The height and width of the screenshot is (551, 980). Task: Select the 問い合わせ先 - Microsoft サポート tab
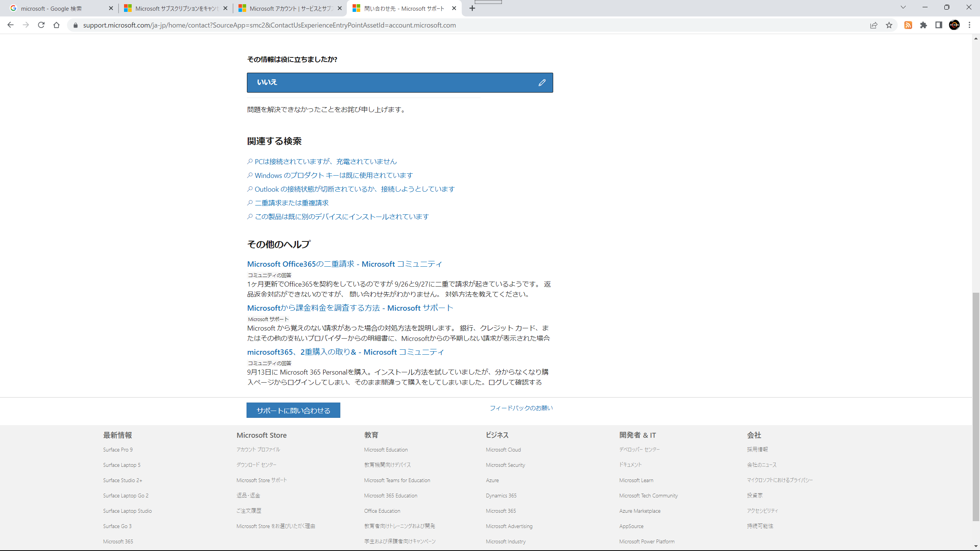[x=404, y=8]
